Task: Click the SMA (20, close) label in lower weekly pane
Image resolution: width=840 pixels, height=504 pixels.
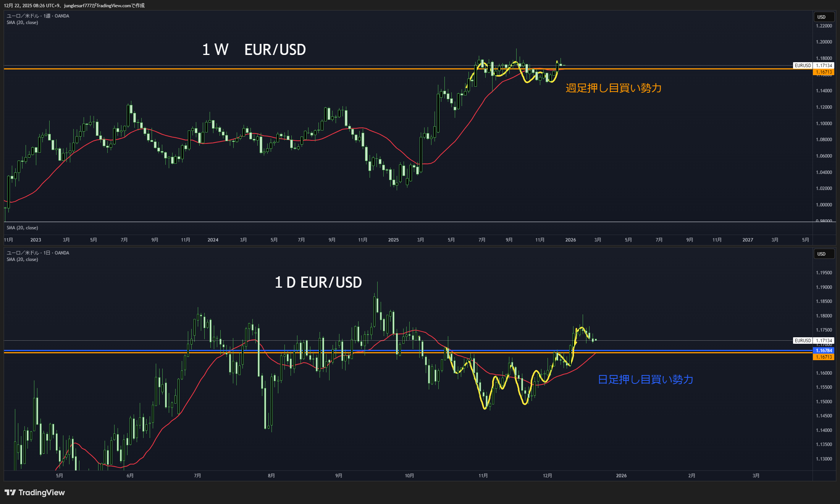Action: (22, 228)
